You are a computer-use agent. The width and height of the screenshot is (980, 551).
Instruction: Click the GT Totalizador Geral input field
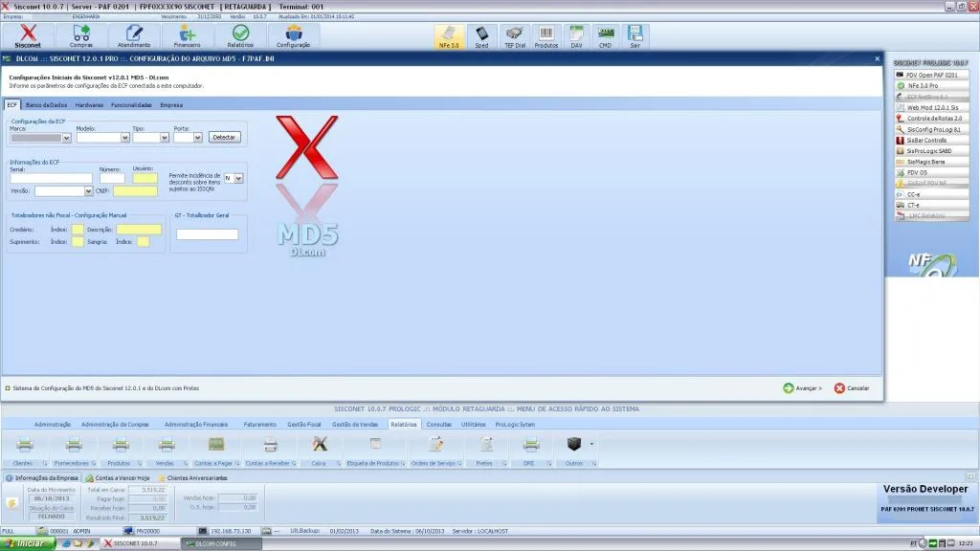coord(207,234)
